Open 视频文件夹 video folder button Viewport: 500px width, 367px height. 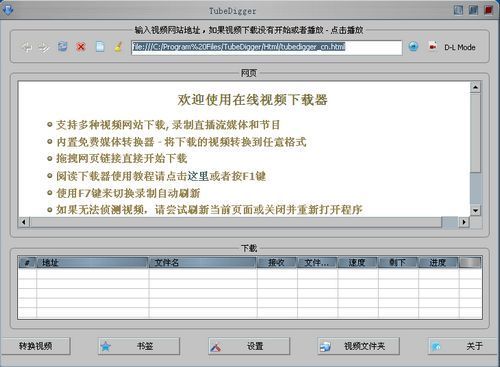pyautogui.click(x=359, y=346)
